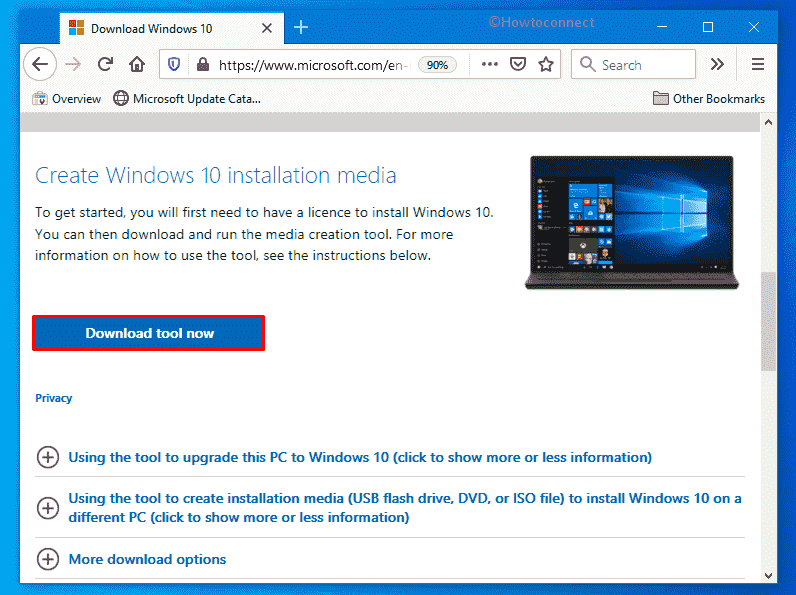Open the browser home page

tap(137, 64)
